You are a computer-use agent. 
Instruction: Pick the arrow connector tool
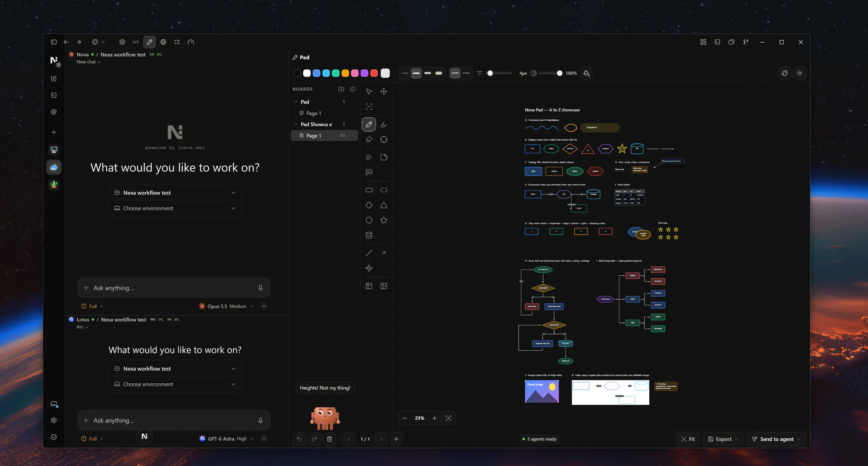(384, 253)
